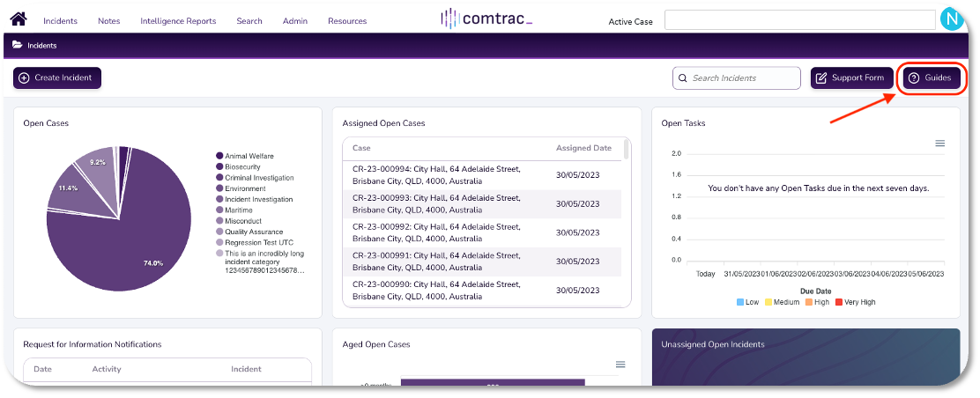Toggle Animal Welfare legend entry in pie chart
Screen dimensions: 980x398
tap(249, 156)
